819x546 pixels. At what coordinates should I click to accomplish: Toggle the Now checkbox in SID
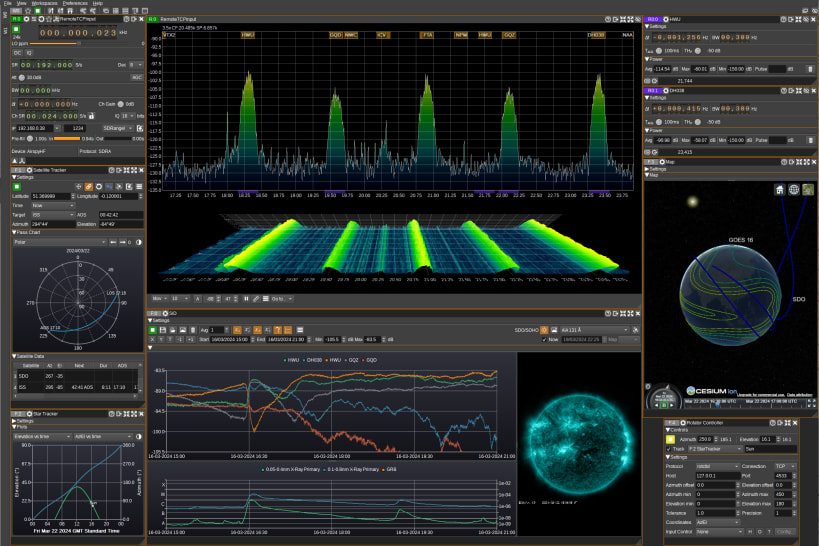coord(544,340)
